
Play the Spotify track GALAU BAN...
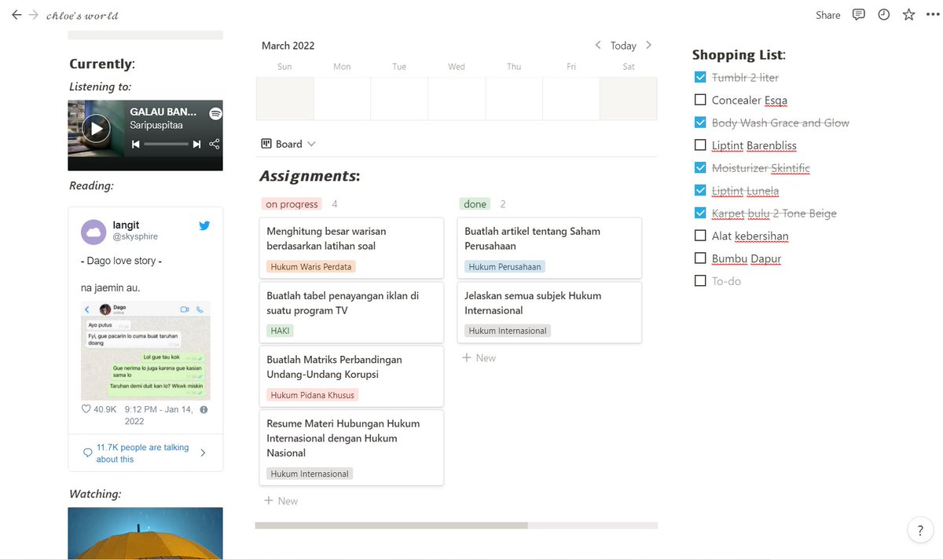[x=96, y=128]
